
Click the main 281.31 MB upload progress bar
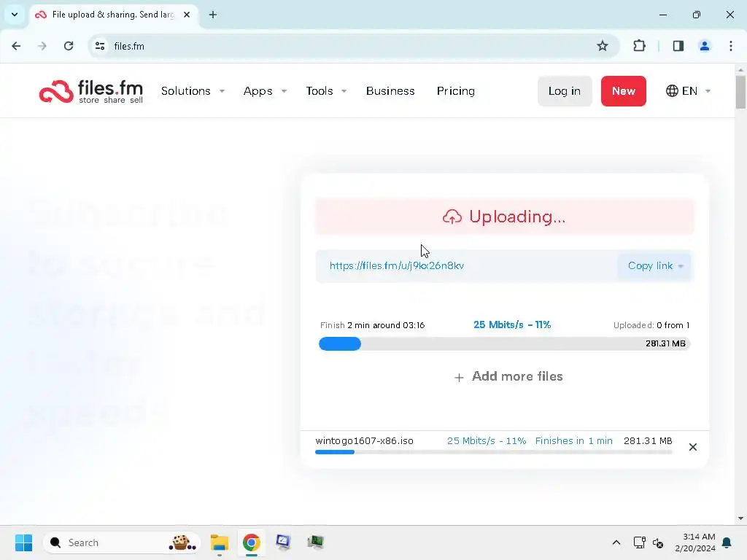point(505,344)
